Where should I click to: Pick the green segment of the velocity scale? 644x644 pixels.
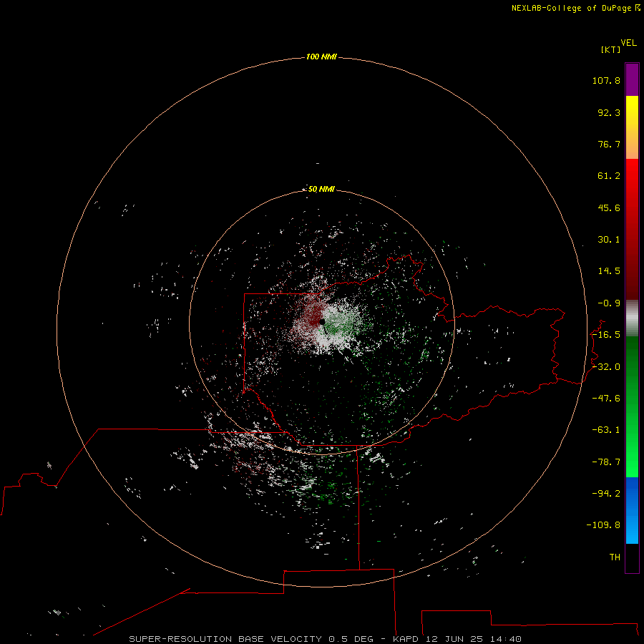click(632, 406)
